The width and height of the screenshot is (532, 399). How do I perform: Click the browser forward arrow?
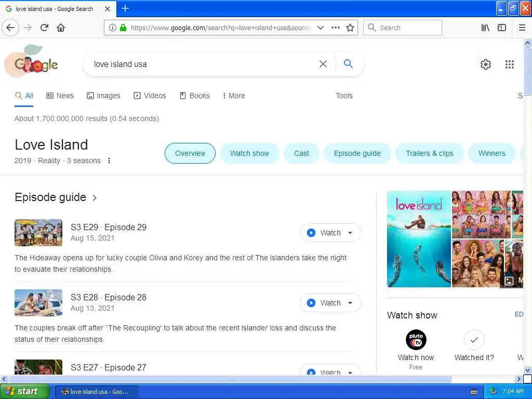point(28,28)
